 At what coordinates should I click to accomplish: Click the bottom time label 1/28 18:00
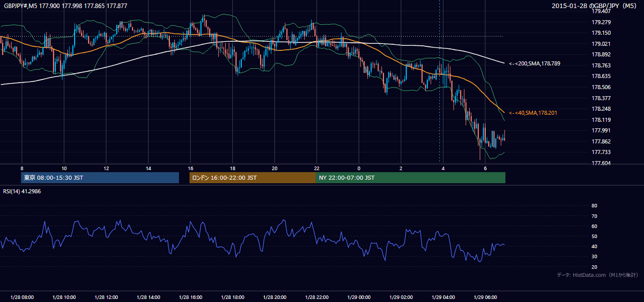(x=232, y=297)
